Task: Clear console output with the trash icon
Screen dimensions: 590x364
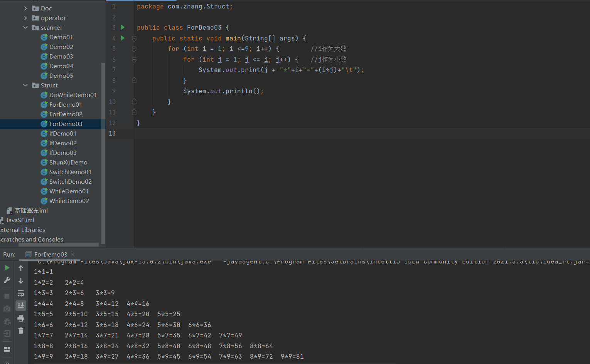Action: [21, 331]
